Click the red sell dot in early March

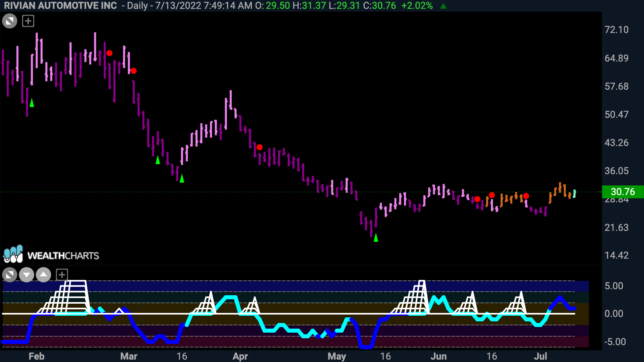[134, 71]
